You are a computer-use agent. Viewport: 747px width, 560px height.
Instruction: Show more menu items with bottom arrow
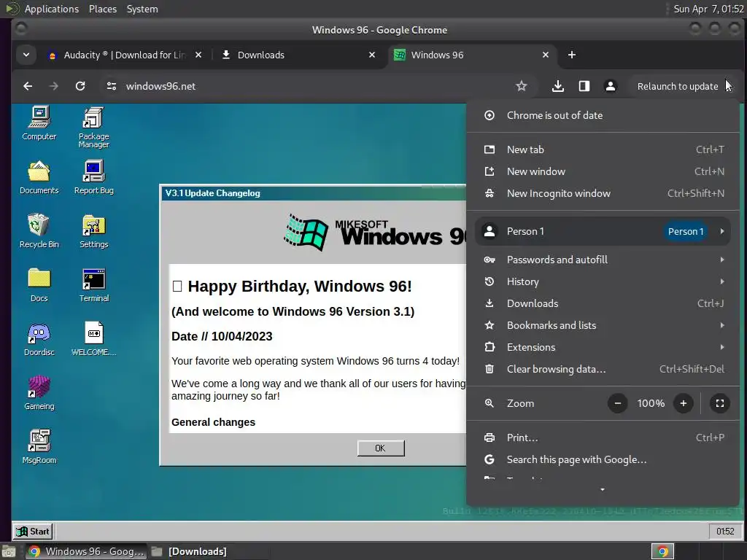(x=602, y=489)
